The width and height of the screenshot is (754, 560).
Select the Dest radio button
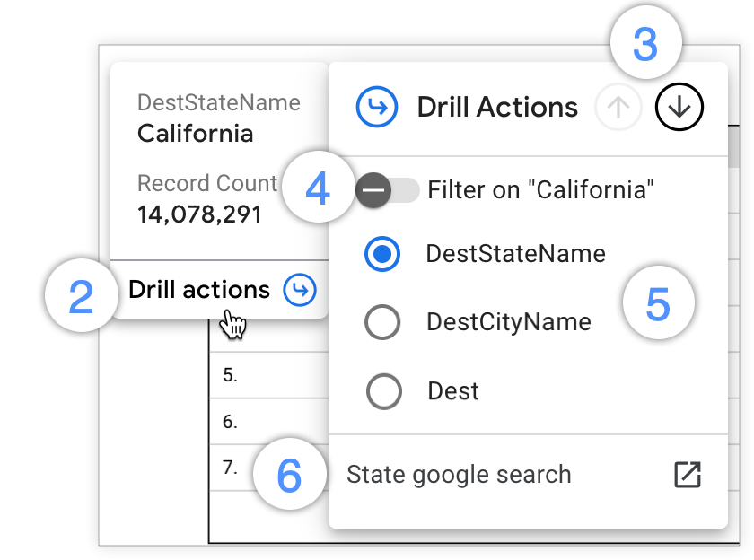pyautogui.click(x=383, y=391)
